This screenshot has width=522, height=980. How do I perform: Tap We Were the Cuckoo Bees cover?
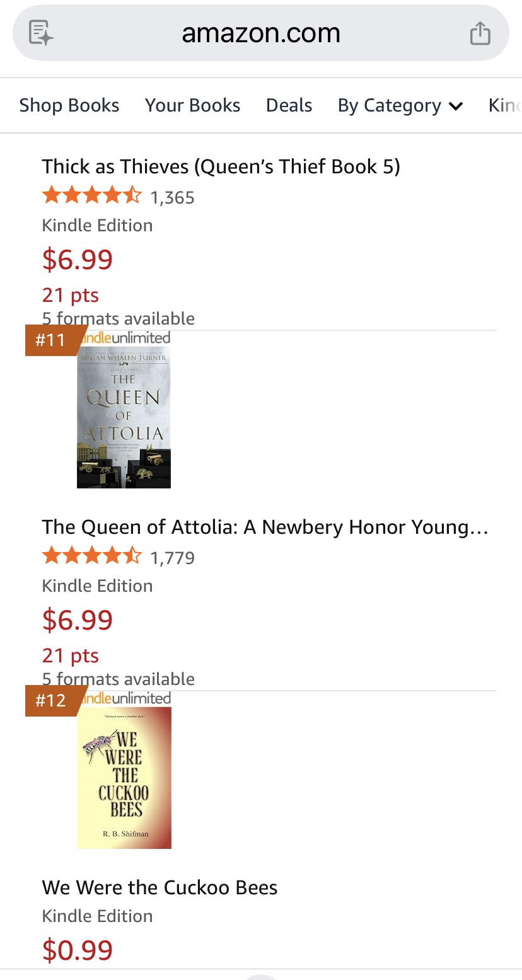[124, 777]
